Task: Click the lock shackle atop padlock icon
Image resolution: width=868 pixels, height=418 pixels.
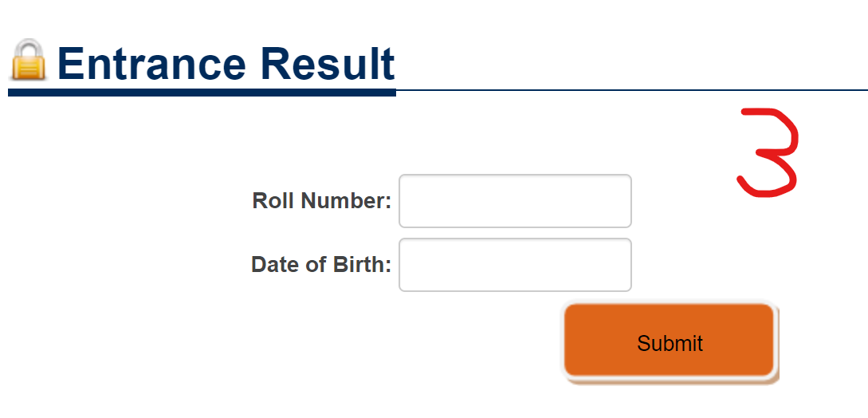Action: point(28,47)
